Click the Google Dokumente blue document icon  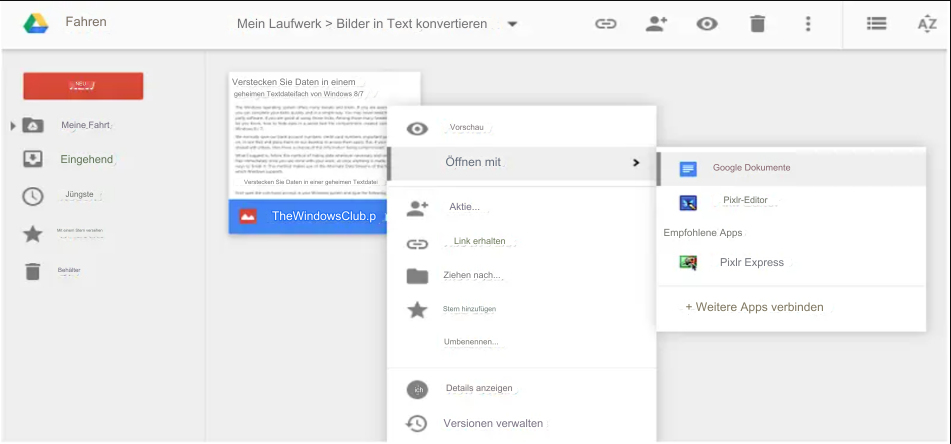(688, 169)
